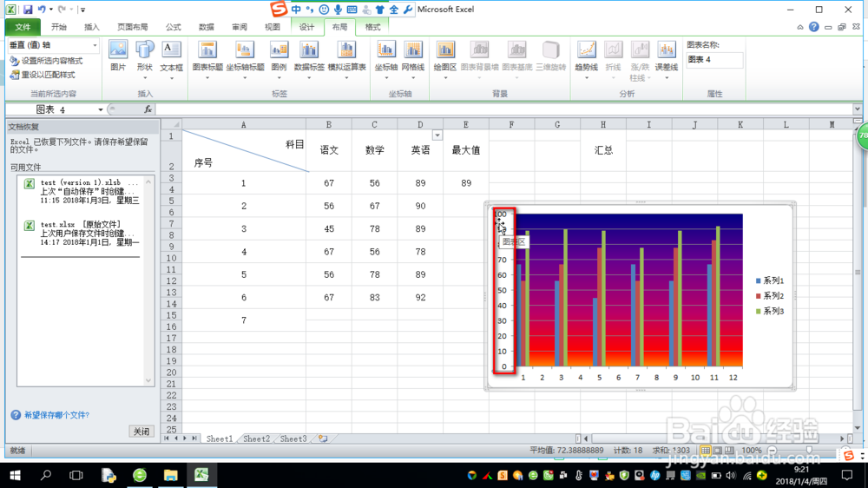
Task: Select the 系列1 legend entry
Action: [770, 280]
